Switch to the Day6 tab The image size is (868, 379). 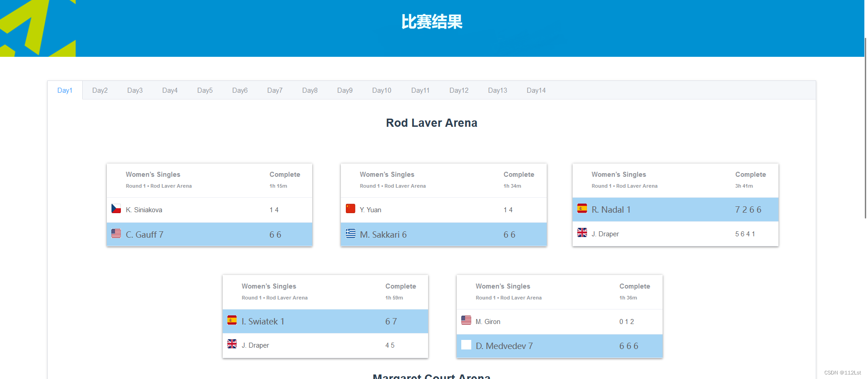tap(240, 90)
